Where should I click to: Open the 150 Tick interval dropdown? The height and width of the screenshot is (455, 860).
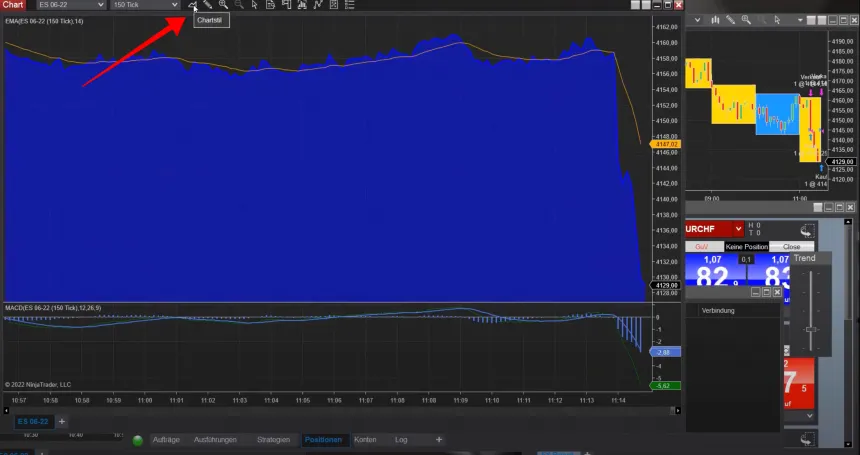[145, 5]
